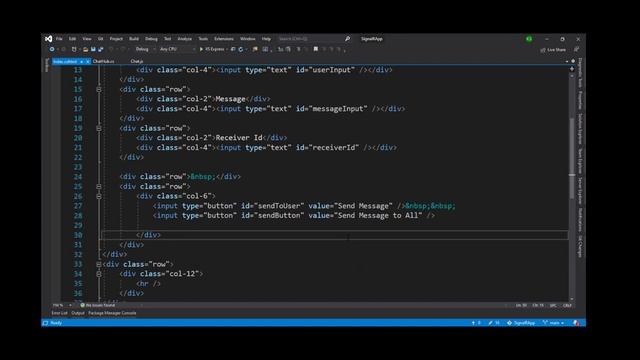Collapse the div block at line 15

(99, 89)
